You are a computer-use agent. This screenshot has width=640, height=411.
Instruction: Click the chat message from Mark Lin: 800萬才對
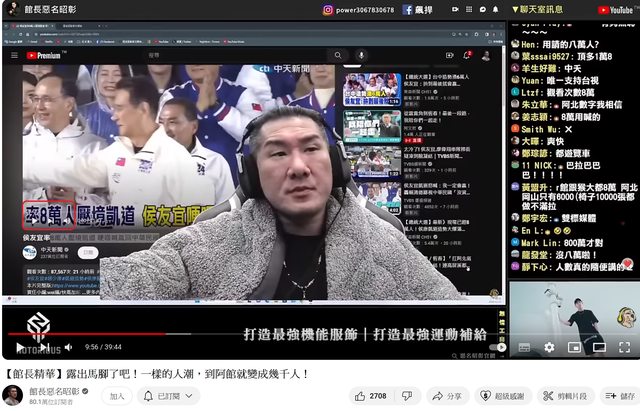pyautogui.click(x=557, y=243)
